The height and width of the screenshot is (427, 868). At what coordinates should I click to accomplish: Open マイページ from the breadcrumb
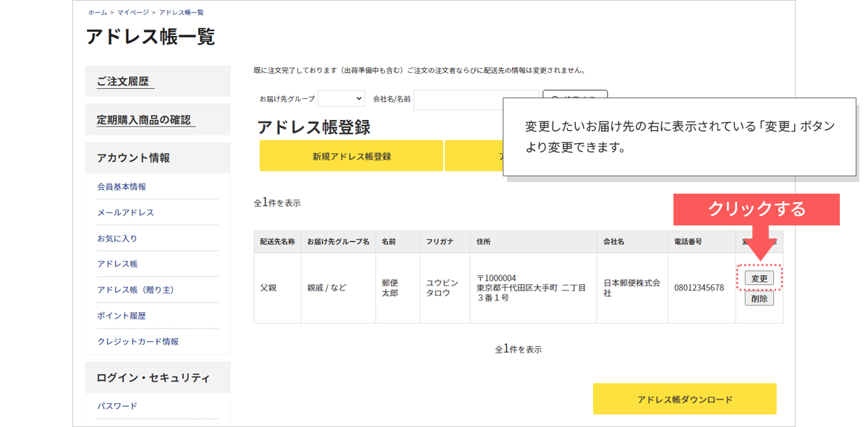coord(133,12)
